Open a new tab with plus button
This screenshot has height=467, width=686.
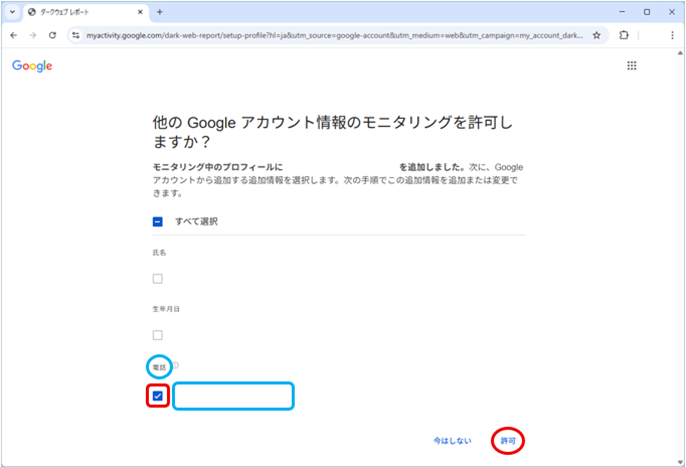click(160, 12)
